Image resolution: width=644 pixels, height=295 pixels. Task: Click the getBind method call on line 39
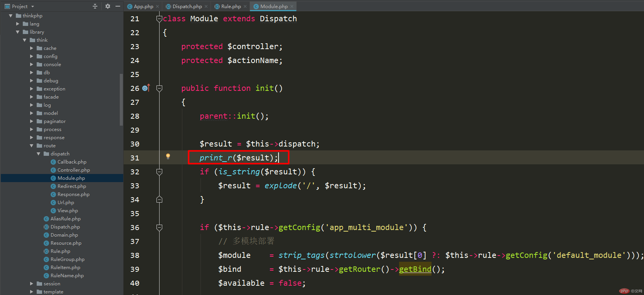[x=415, y=269]
